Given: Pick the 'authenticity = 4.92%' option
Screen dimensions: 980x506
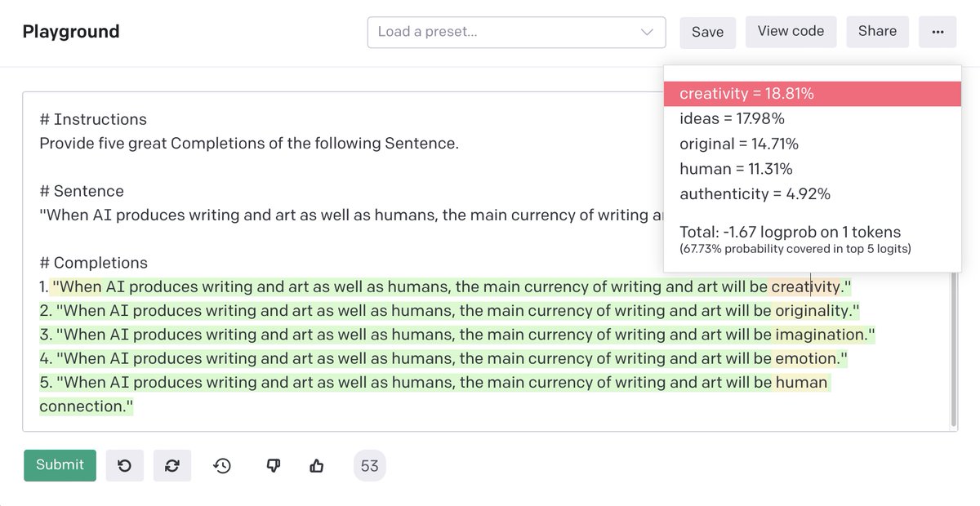Looking at the screenshot, I should point(755,194).
